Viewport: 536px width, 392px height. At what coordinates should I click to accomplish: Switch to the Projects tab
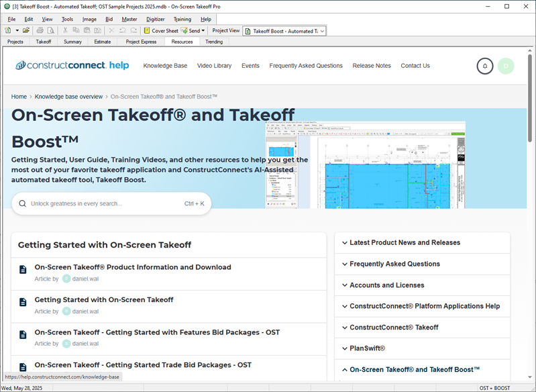click(15, 42)
